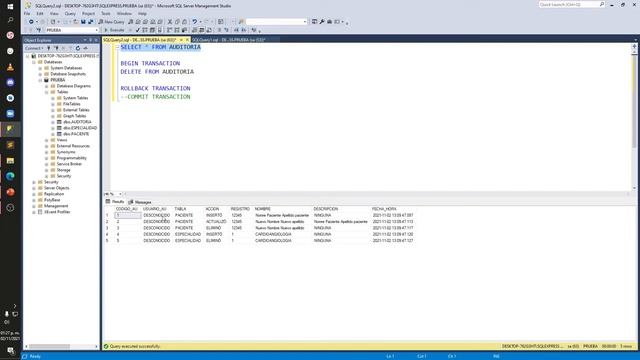Viewport: 640px width, 360px height.
Task: Select dbo.PACIENTE table in tree
Action: [76, 134]
